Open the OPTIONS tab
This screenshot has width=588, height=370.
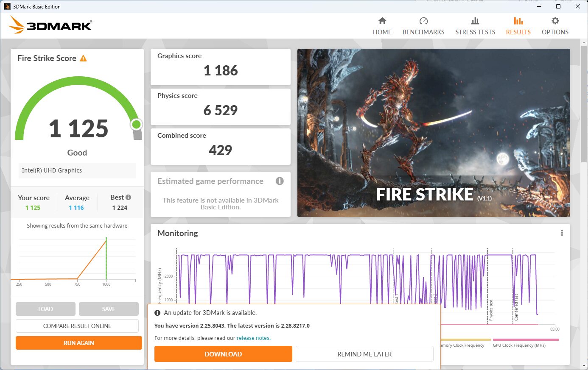click(x=555, y=32)
